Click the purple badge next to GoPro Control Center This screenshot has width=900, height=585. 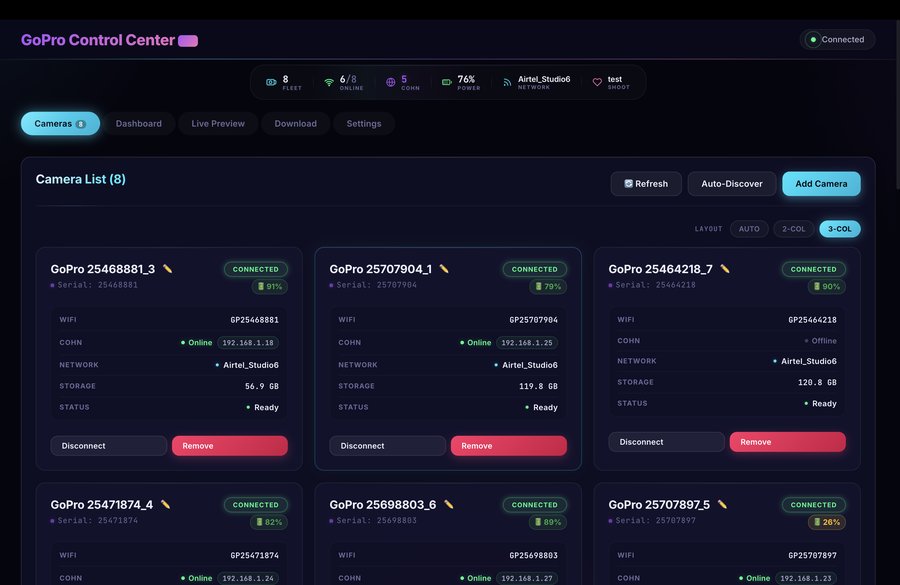[x=188, y=41]
